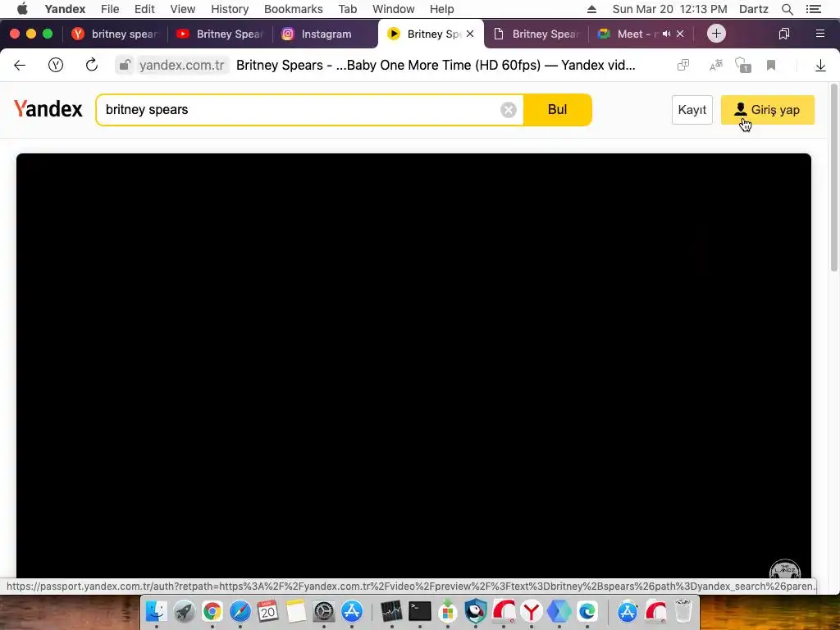Open Notes from the dock
Viewport: 840px width, 630px height.
(x=295, y=611)
